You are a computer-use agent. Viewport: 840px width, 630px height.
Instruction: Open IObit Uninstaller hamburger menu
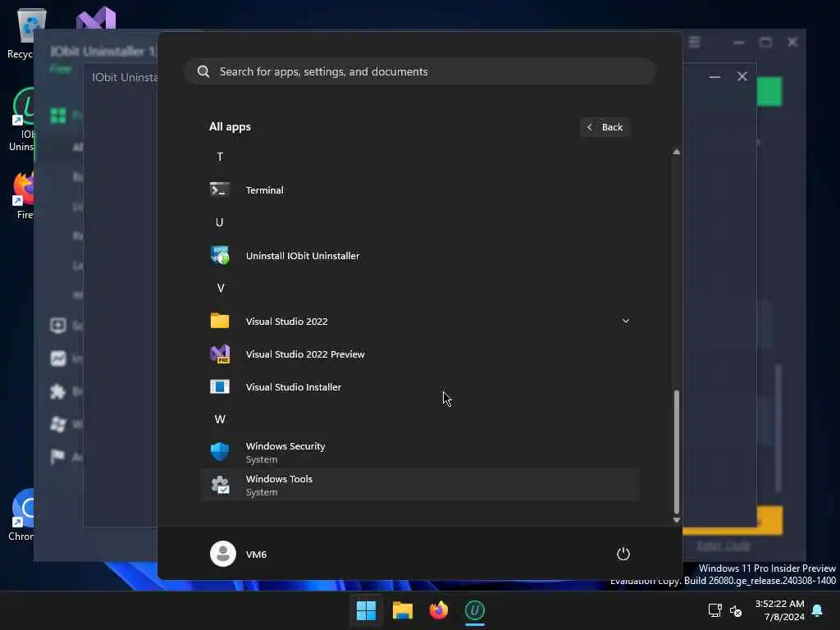click(694, 43)
